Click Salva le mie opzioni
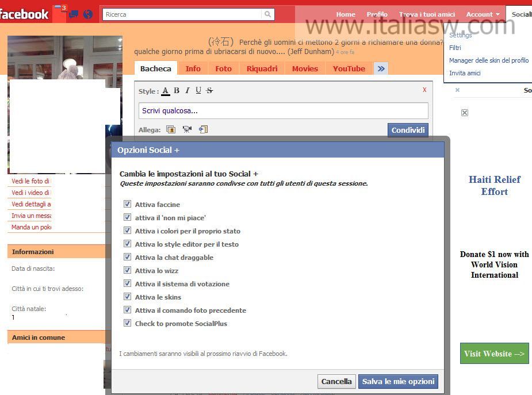 pyautogui.click(x=399, y=381)
